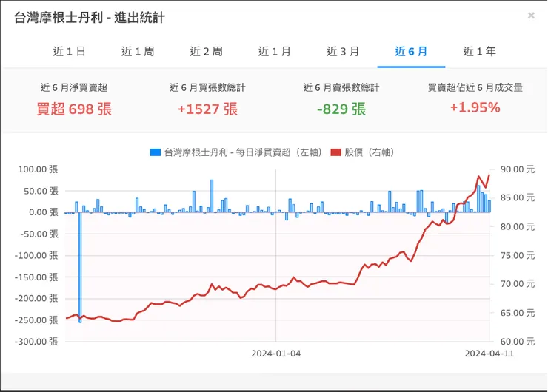Click the 每日淨買賣超（左軸）legend label
The image size is (548, 392).
tap(243, 152)
